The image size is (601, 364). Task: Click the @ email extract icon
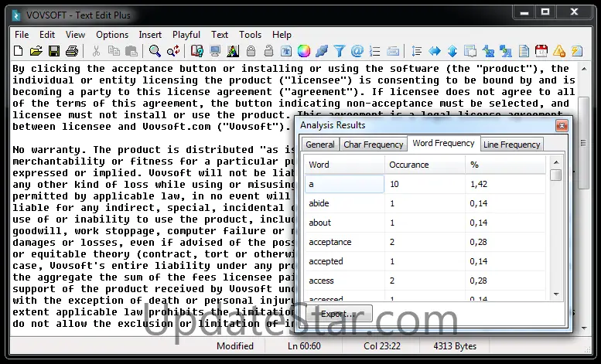[357, 50]
